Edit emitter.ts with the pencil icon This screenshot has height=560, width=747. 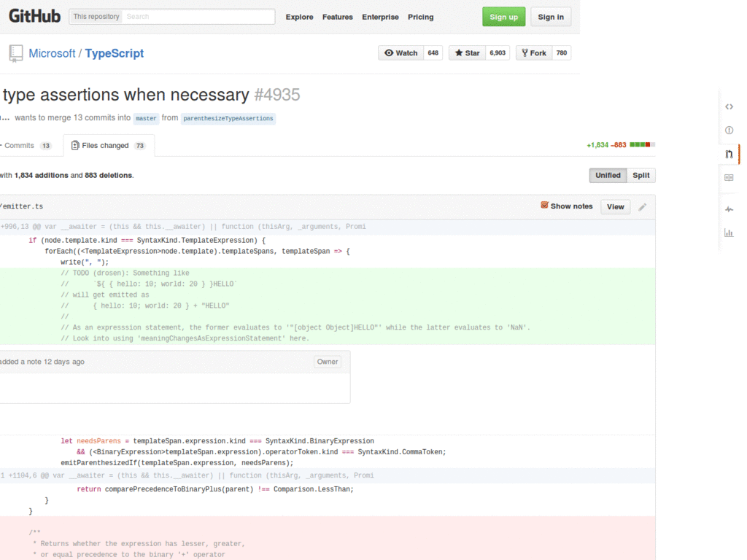(x=642, y=206)
